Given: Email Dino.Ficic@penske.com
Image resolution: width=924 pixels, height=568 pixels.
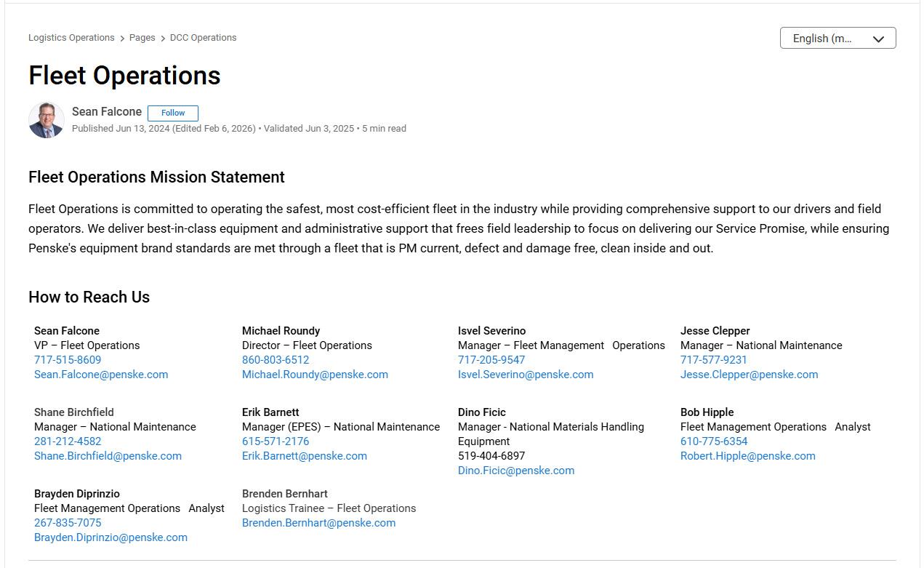Looking at the screenshot, I should [x=516, y=471].
